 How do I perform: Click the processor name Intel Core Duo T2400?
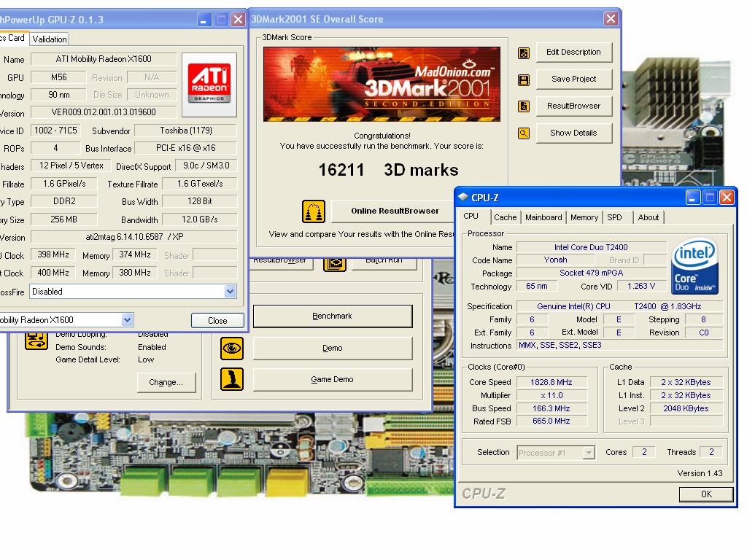tap(591, 248)
